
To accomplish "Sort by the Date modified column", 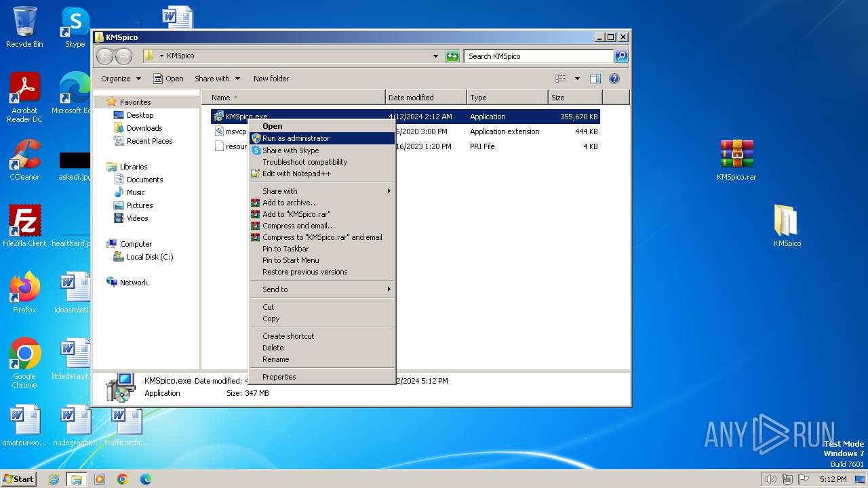I will click(426, 98).
